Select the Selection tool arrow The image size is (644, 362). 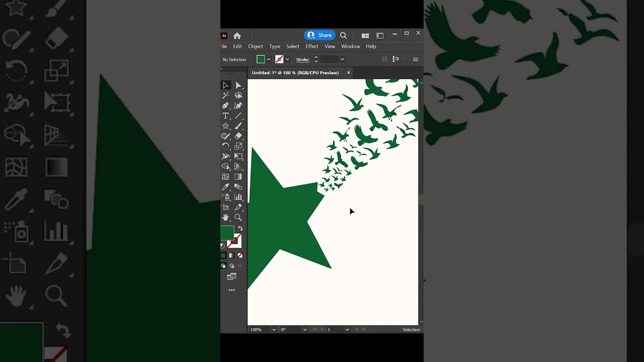click(226, 85)
